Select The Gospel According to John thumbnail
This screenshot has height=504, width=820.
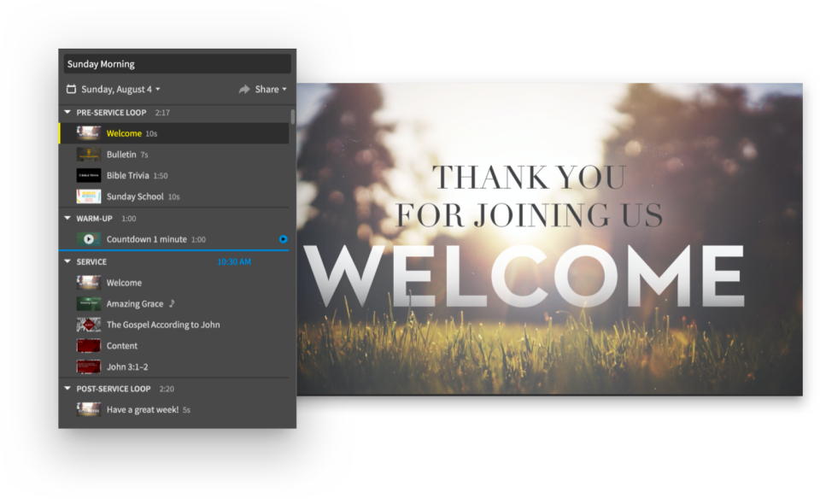point(88,325)
